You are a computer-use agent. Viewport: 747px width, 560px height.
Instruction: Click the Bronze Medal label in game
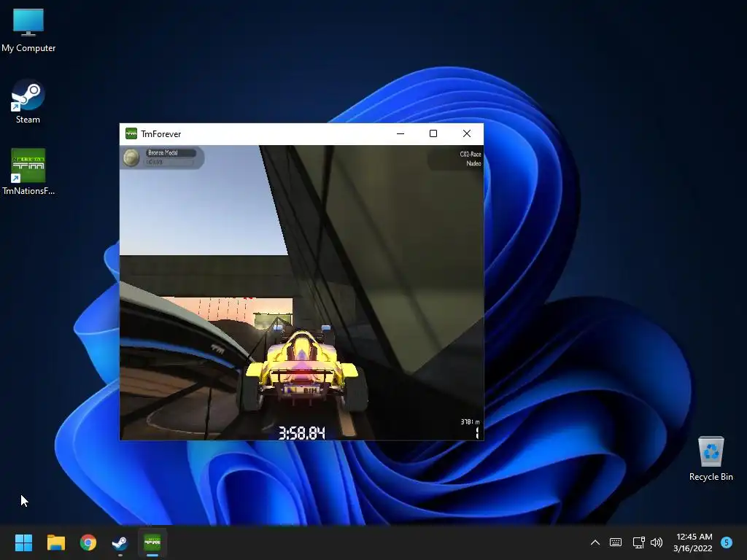pos(163,153)
